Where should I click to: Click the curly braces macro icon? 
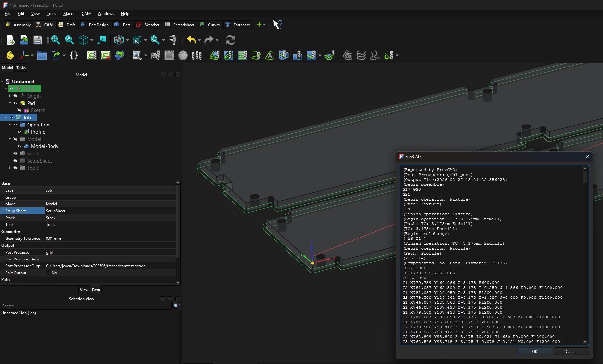tap(74, 55)
